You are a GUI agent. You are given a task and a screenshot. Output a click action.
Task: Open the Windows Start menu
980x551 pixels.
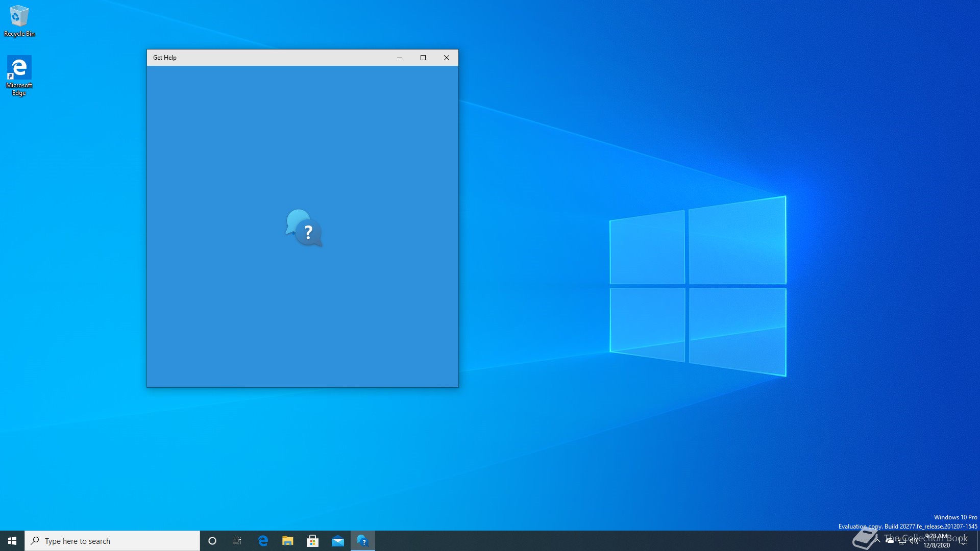[12, 541]
